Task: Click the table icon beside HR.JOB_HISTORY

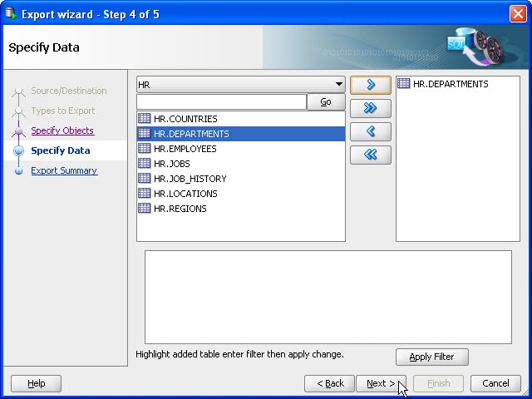Action: (x=144, y=178)
